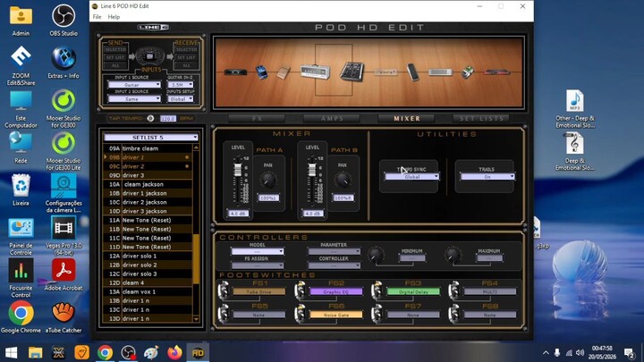Click Receive SELECTED button
644x362 pixels.
click(186, 49)
